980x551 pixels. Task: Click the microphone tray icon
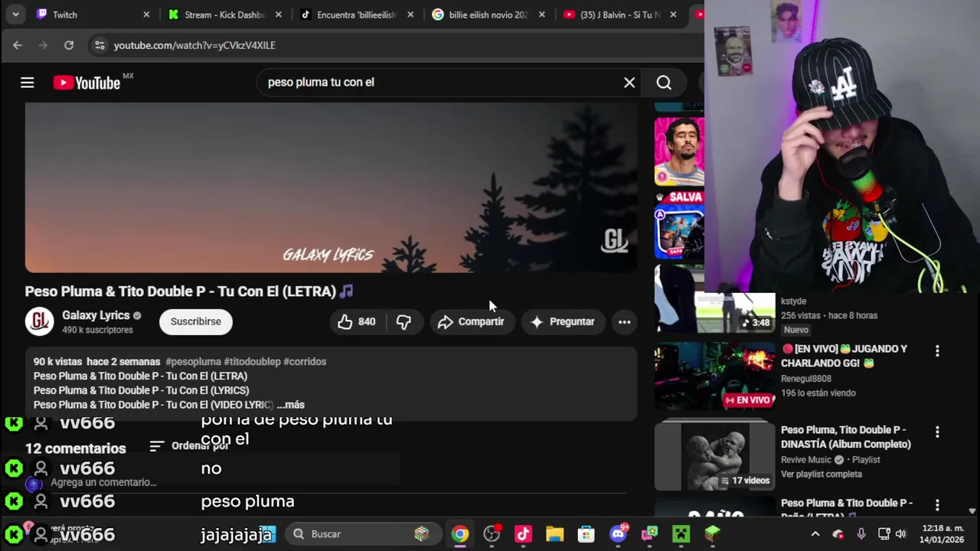coord(861,534)
